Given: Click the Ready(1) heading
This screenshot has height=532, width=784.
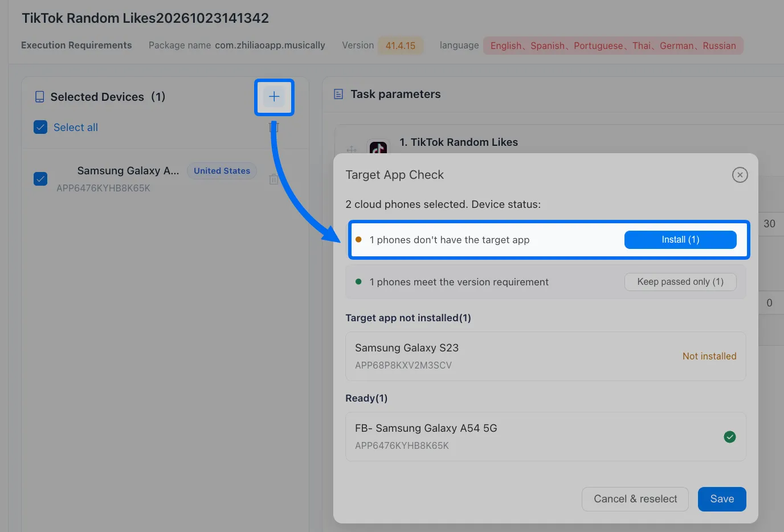Looking at the screenshot, I should (x=366, y=398).
